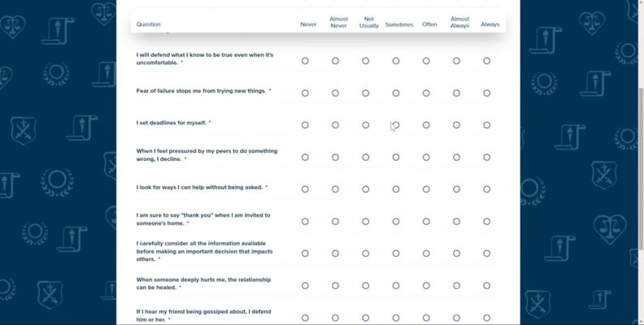Choose Almost Never for relationship can be healed
The width and height of the screenshot is (644, 325).
335,286
